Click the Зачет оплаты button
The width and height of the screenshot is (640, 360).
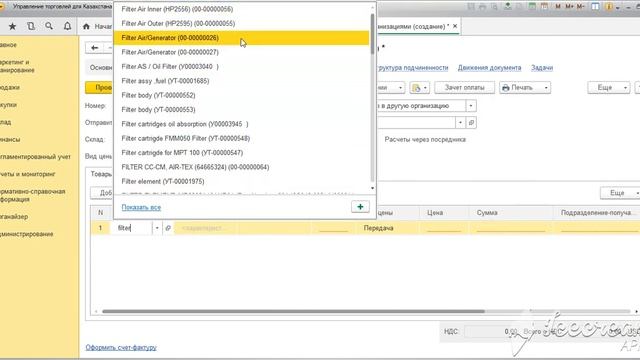tap(464, 87)
